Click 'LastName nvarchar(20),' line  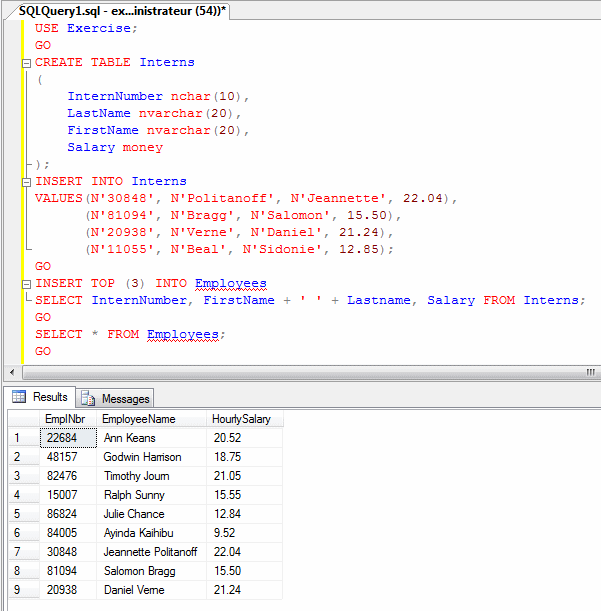click(154, 113)
